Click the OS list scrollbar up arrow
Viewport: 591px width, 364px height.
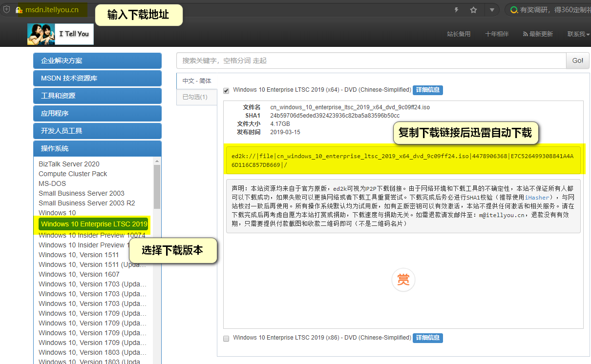point(157,161)
